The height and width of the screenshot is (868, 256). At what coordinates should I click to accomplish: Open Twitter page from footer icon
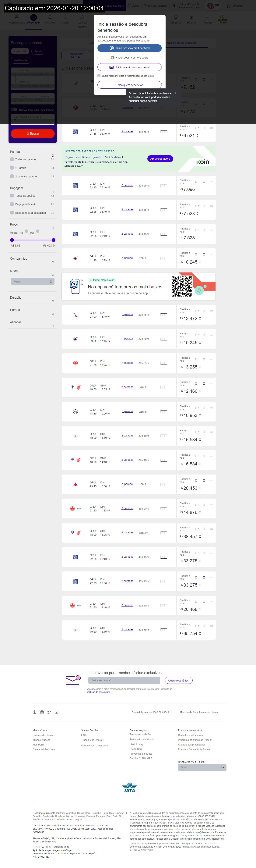tap(49, 712)
